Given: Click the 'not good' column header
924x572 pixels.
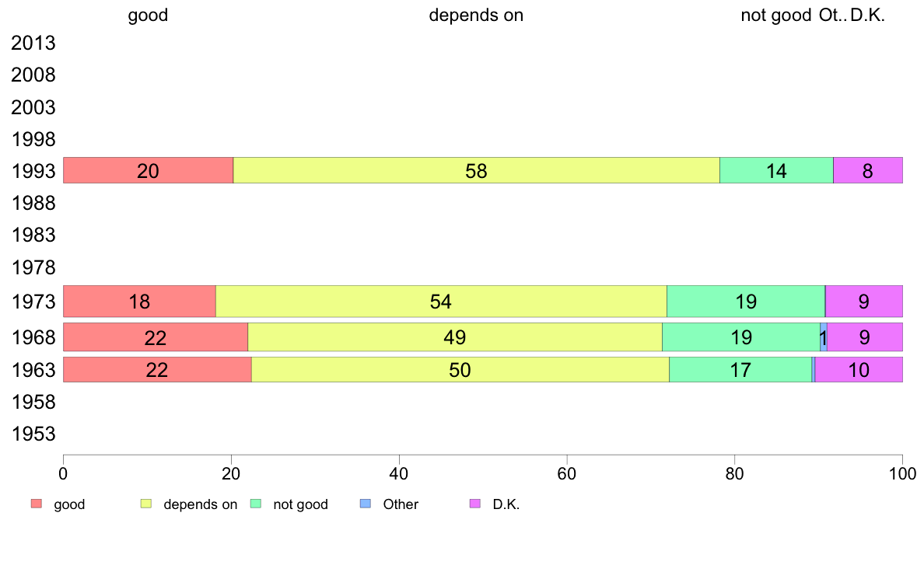Looking at the screenshot, I should click(x=776, y=15).
